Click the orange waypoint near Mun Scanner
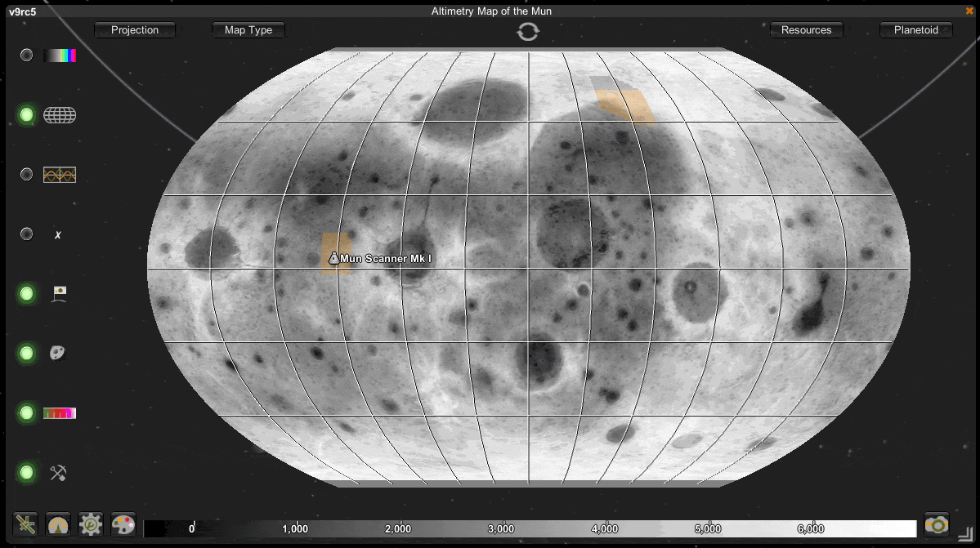The height and width of the screenshot is (548, 980). pos(336,253)
